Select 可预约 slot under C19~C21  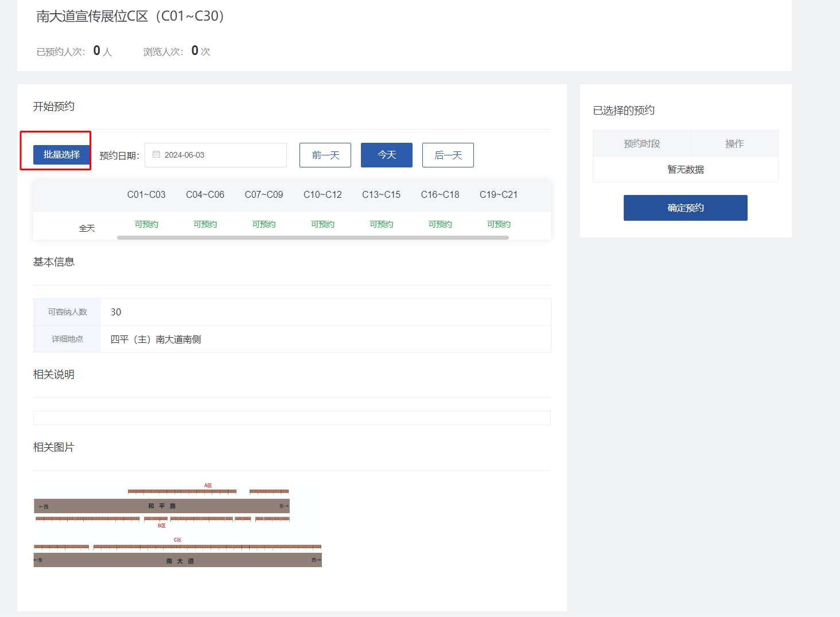pos(499,224)
